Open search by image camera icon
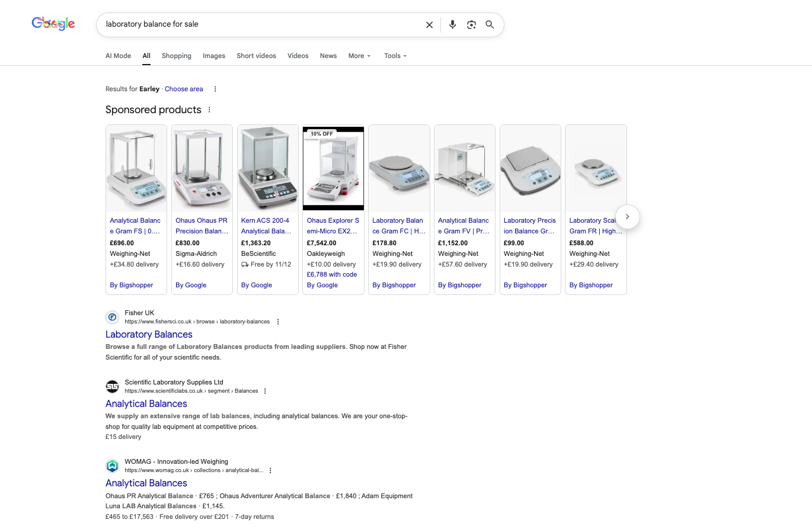812x529 pixels. [471, 25]
